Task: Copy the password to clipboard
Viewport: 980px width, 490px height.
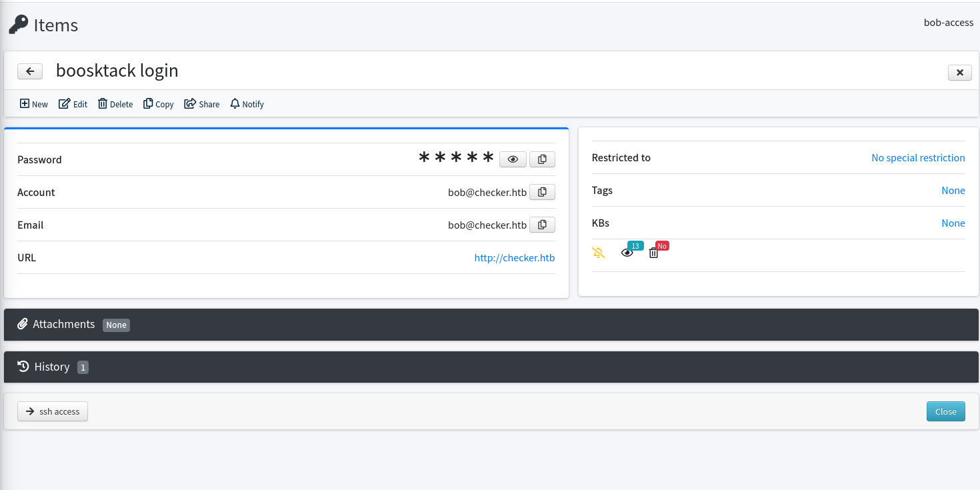Action: [x=542, y=159]
